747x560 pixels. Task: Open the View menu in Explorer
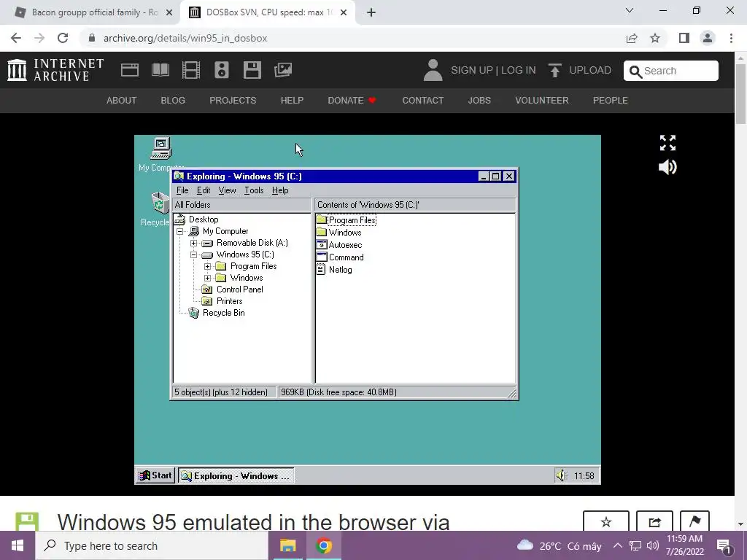pos(228,190)
